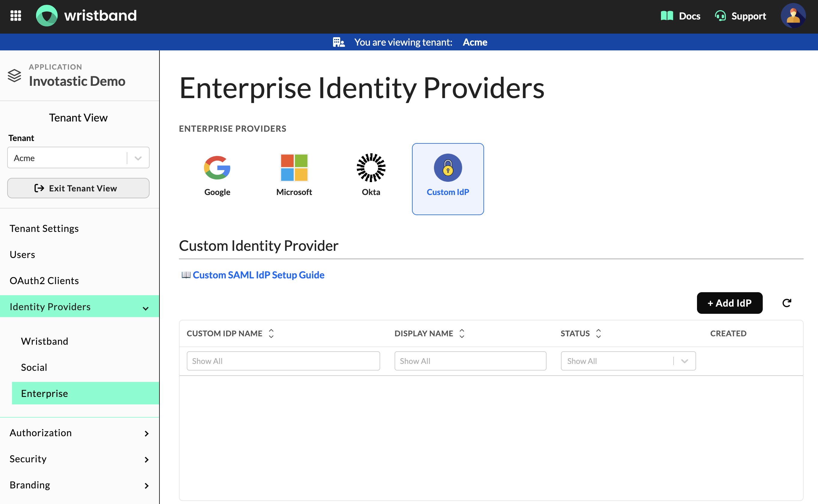Click the wristband wordmark text
This screenshot has height=504, width=818.
[100, 16]
